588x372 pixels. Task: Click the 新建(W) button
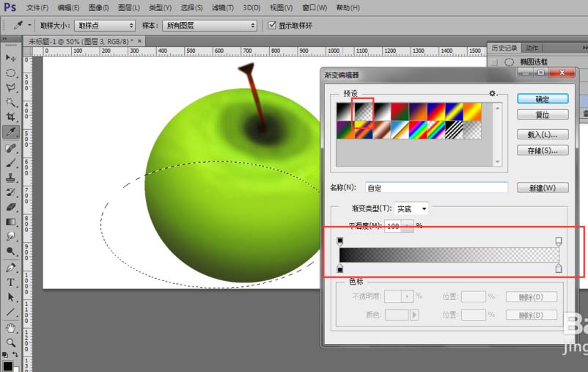click(543, 188)
